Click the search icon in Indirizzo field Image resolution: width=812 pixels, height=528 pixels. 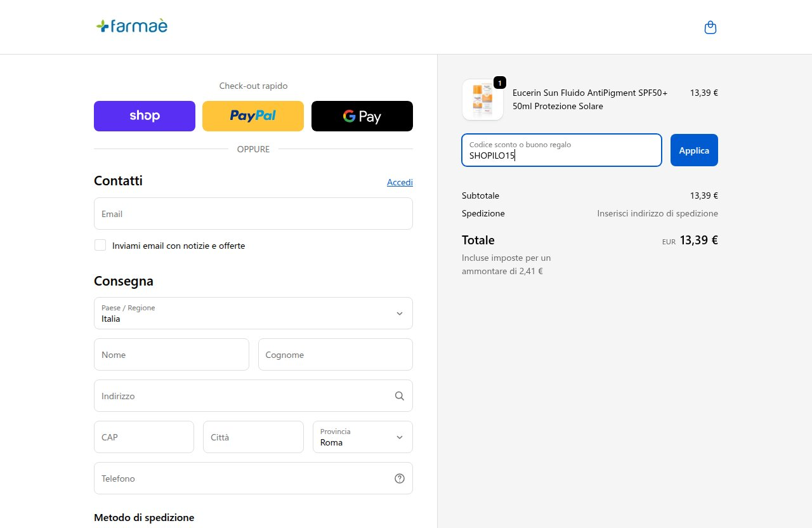(x=400, y=396)
